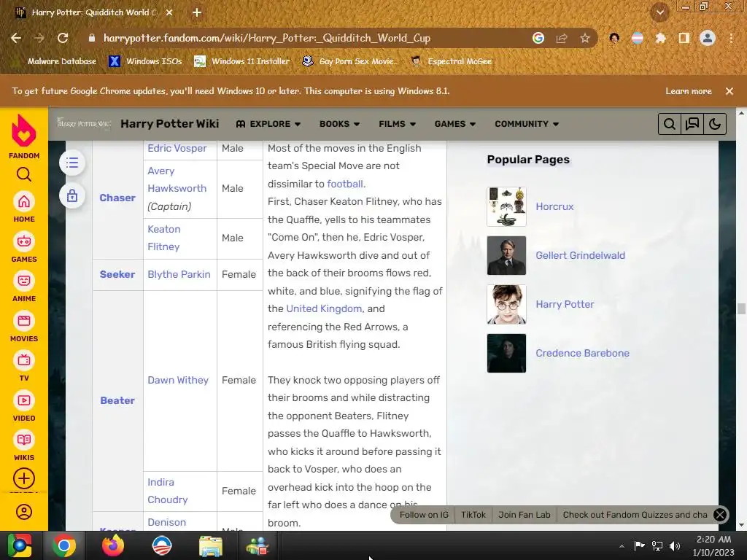Open the Gellert Grindelwald page link
The height and width of the screenshot is (560, 747).
(580, 255)
